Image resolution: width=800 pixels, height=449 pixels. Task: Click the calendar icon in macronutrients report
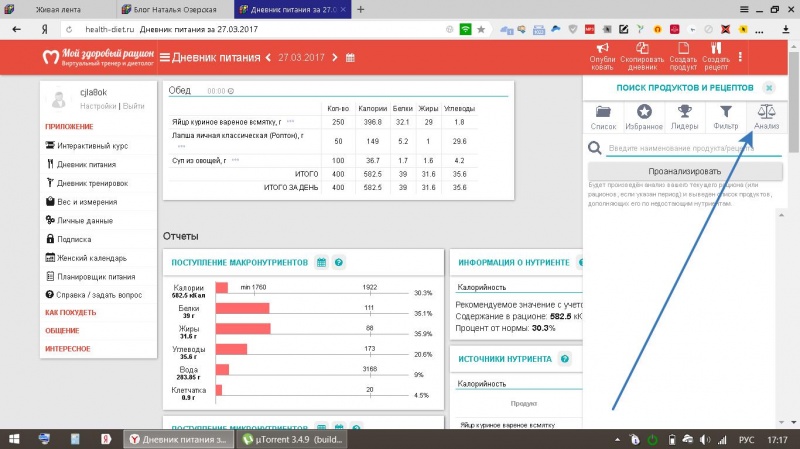pos(321,262)
